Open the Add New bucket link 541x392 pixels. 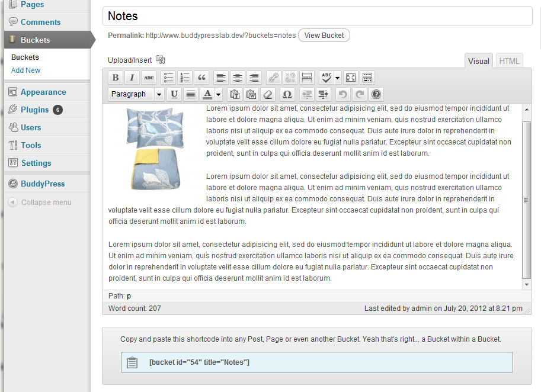click(26, 70)
